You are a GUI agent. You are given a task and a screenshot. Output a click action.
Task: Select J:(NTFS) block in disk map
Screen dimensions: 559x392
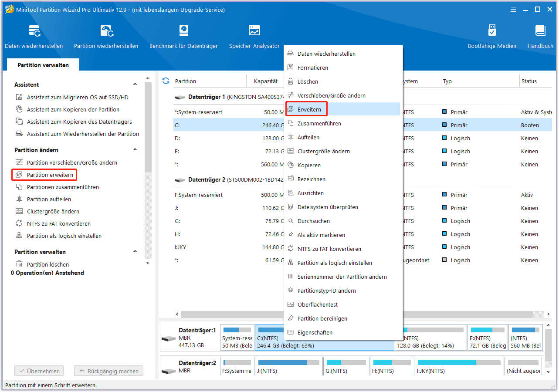click(x=289, y=367)
